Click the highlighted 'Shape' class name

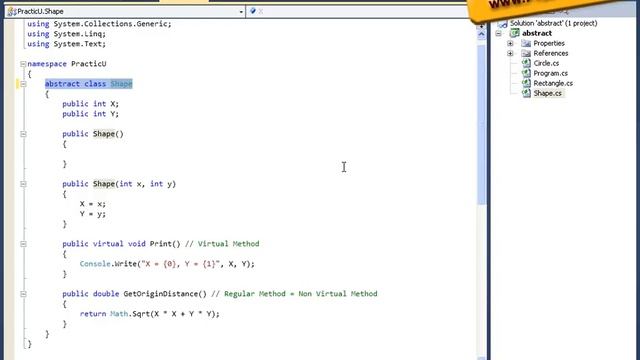(121, 84)
